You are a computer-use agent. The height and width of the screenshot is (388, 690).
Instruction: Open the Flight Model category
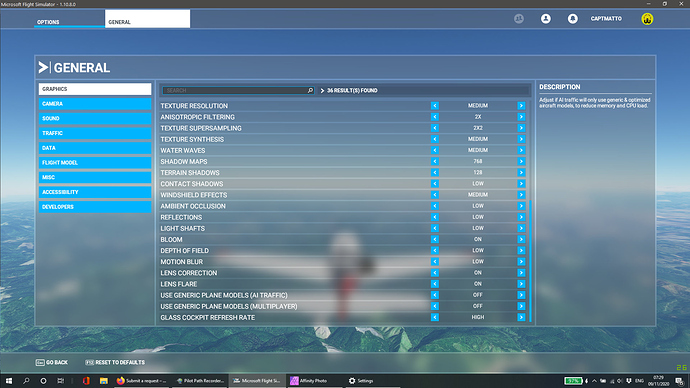[95, 163]
